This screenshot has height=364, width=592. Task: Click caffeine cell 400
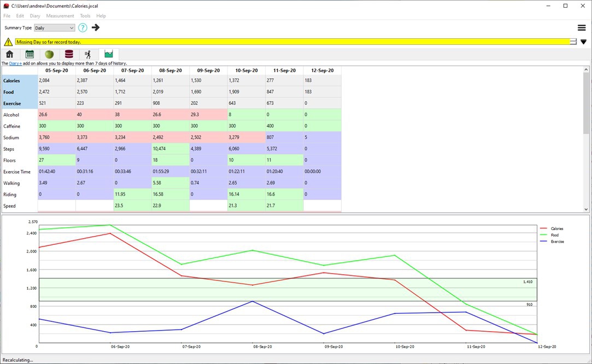(x=284, y=126)
